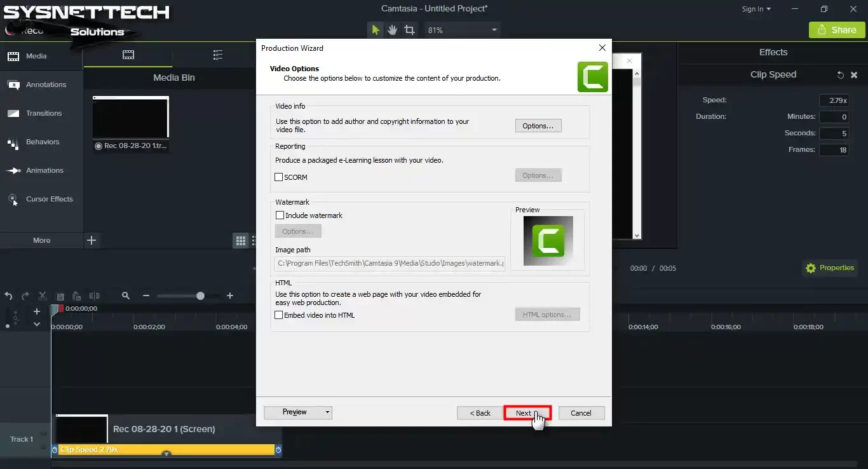Select the Pan hand tool
868x469 pixels.
pyautogui.click(x=393, y=30)
